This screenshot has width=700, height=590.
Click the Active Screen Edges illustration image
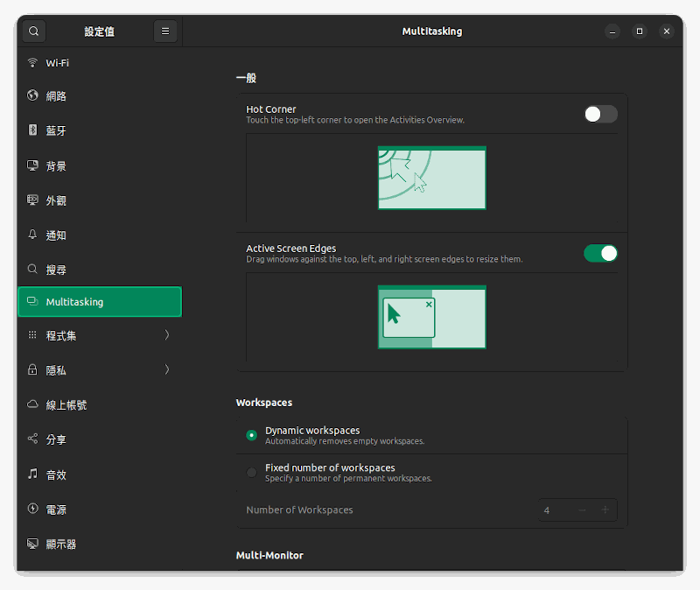[x=431, y=317]
